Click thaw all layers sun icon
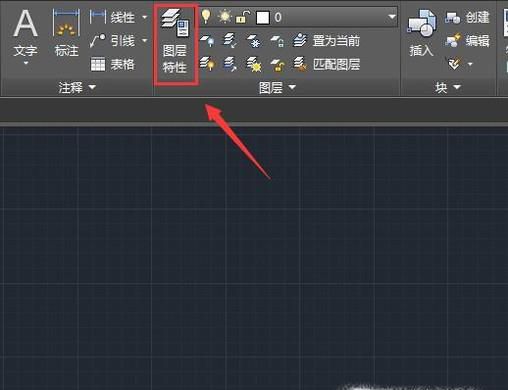Screen dimensions: 508x390 [254, 64]
